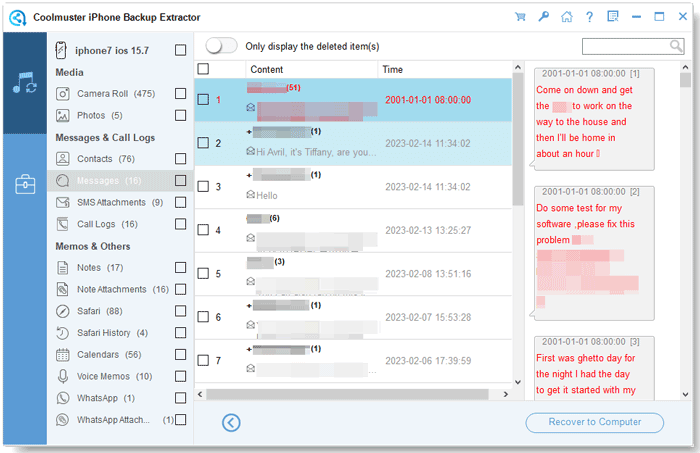This screenshot has height=453, width=700.
Task: Select the Hello message row
Action: click(x=353, y=187)
